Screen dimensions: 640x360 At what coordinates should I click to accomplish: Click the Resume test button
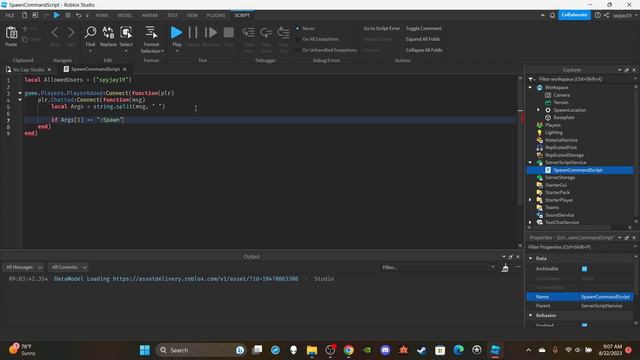(211, 33)
